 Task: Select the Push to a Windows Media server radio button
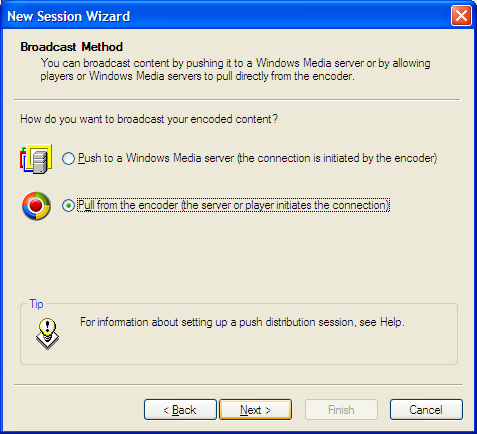pos(68,158)
